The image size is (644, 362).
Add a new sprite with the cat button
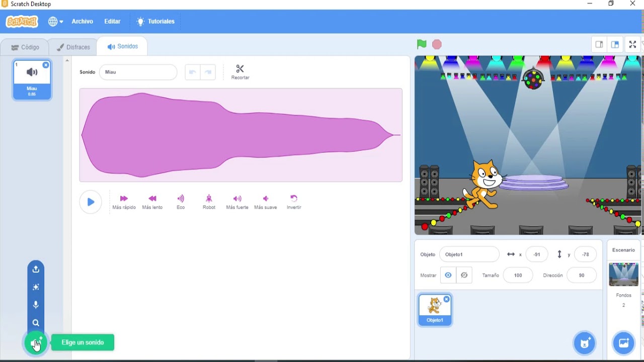pos(585,343)
